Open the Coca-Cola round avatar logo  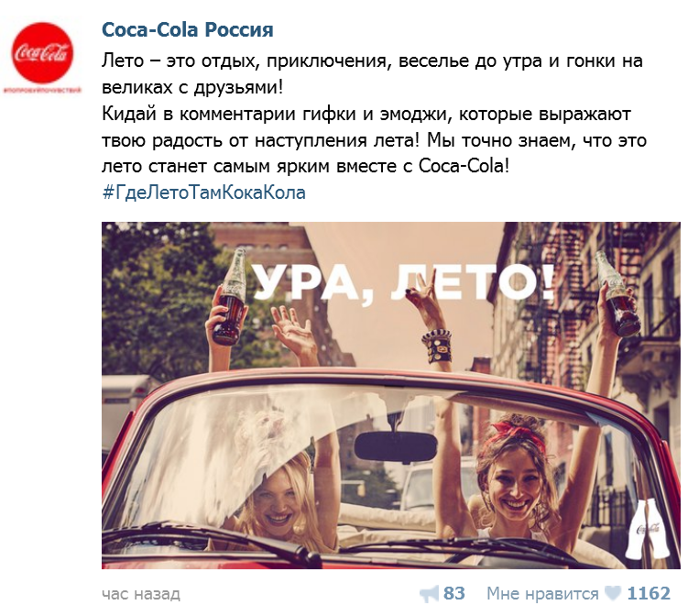click(43, 52)
